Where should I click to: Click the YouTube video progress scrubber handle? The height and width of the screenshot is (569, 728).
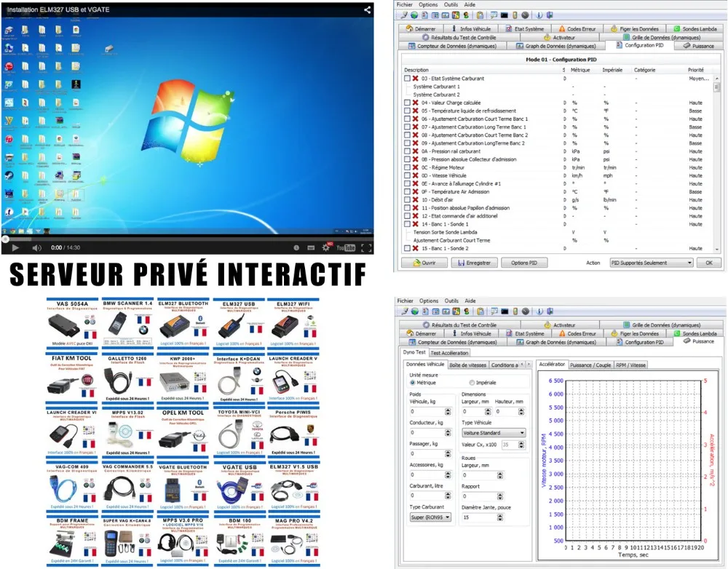click(5, 239)
